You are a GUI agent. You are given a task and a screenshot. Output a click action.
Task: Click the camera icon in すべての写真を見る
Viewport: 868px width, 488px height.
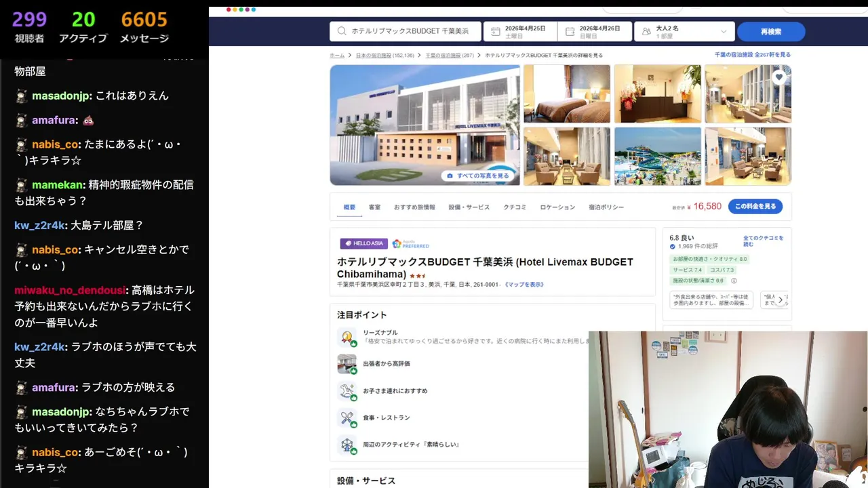[450, 176]
